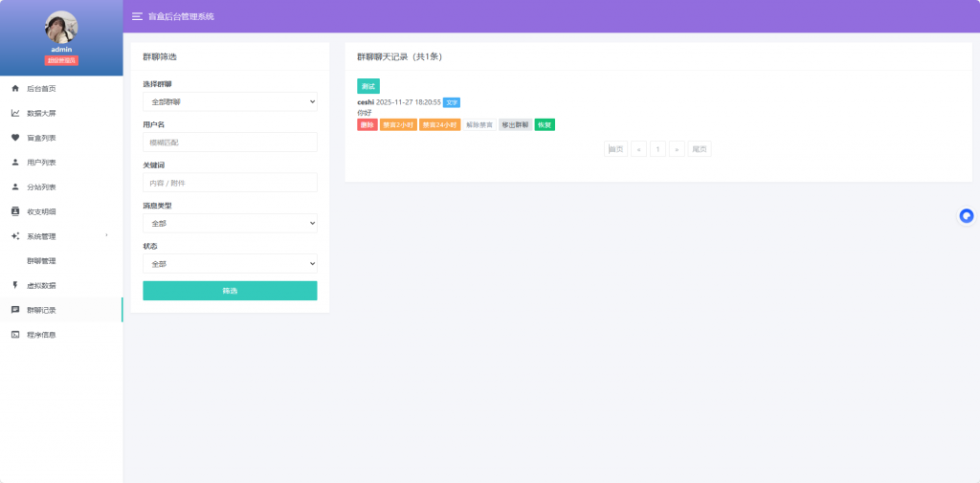Screen dimensions: 980x483
Task: Focus the 用户名 fuzzy-match input
Action: pos(230,143)
